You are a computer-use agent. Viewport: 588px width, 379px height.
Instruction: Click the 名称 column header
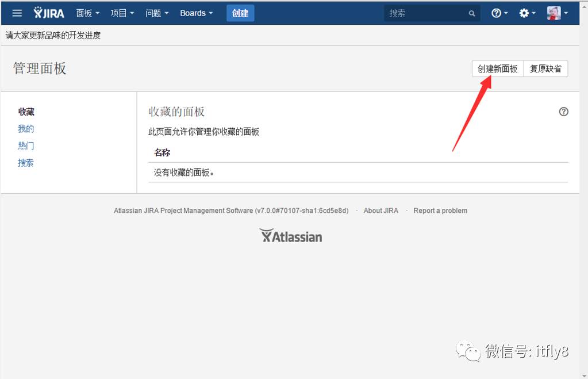(x=162, y=152)
